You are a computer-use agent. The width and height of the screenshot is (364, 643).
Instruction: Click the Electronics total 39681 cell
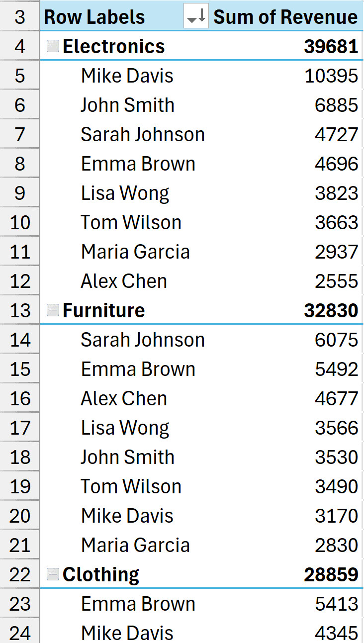coord(331,46)
